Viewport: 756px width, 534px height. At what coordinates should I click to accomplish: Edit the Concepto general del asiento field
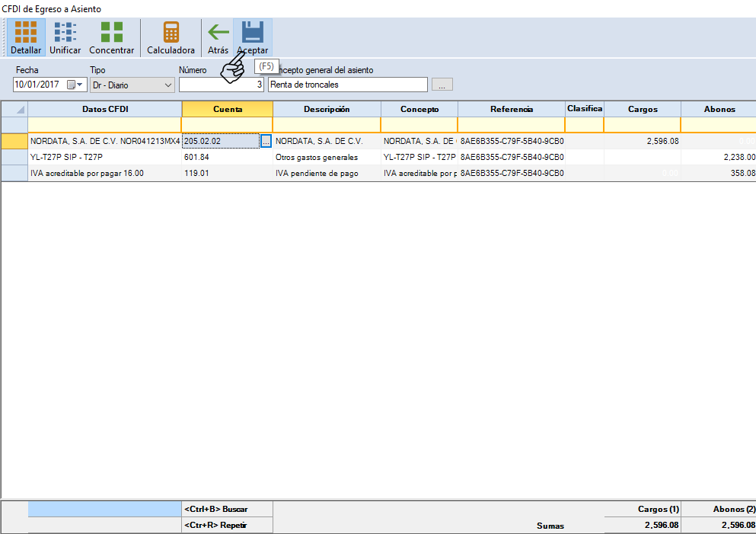(348, 85)
